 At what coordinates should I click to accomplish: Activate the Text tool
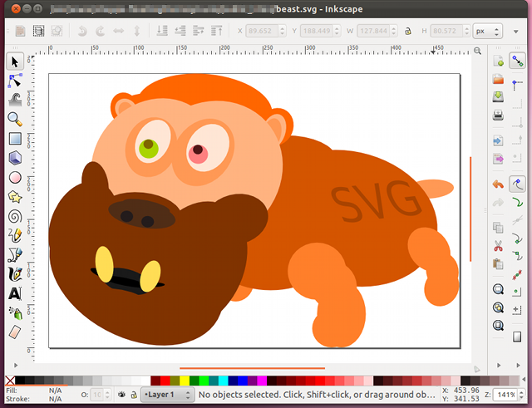click(14, 293)
